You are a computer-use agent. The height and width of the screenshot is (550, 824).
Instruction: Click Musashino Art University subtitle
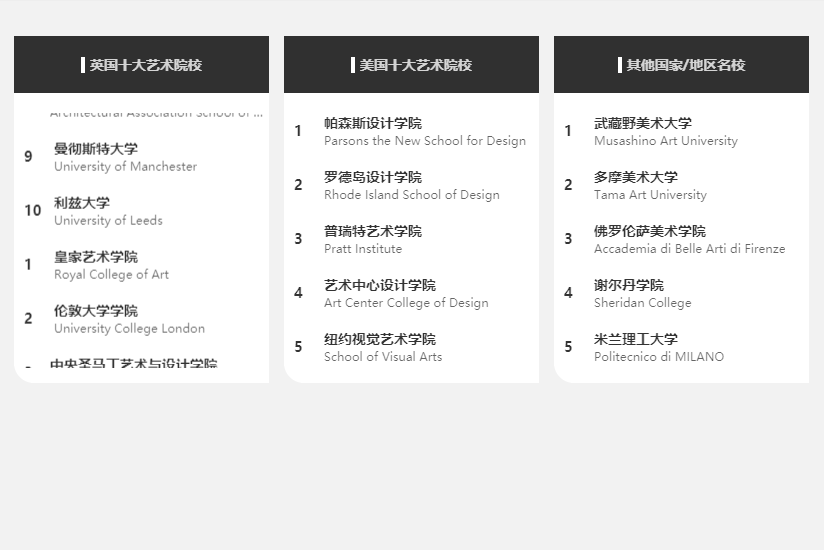point(666,141)
